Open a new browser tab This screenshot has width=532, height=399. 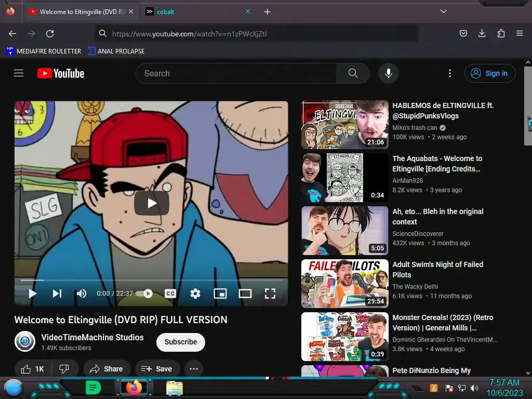tap(268, 12)
